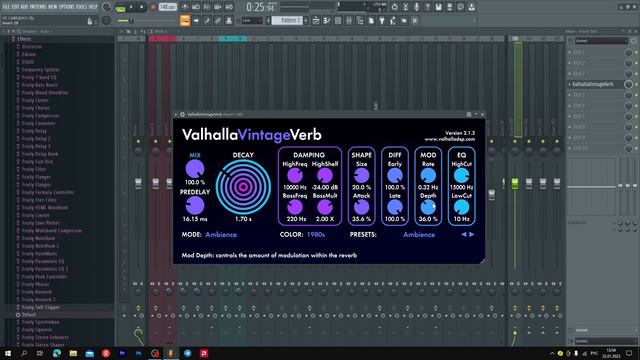The image size is (640, 360).
Task: Click the tempo 140 display
Action: (x=167, y=7)
